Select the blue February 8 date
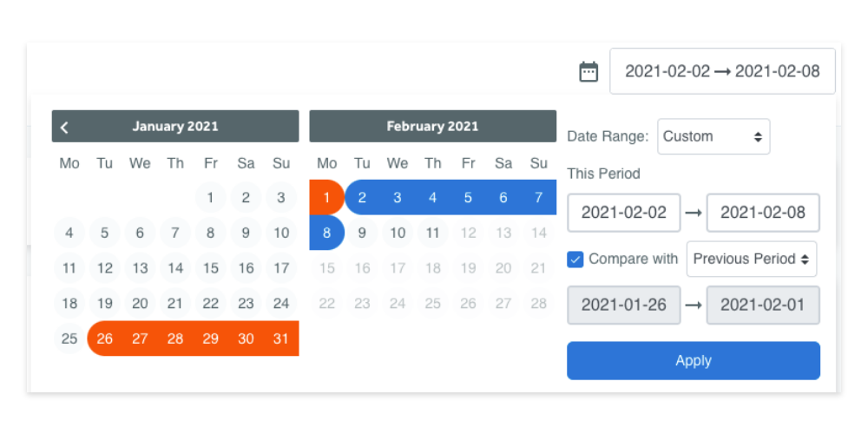Image resolution: width=868 pixels, height=434 pixels. pyautogui.click(x=326, y=233)
